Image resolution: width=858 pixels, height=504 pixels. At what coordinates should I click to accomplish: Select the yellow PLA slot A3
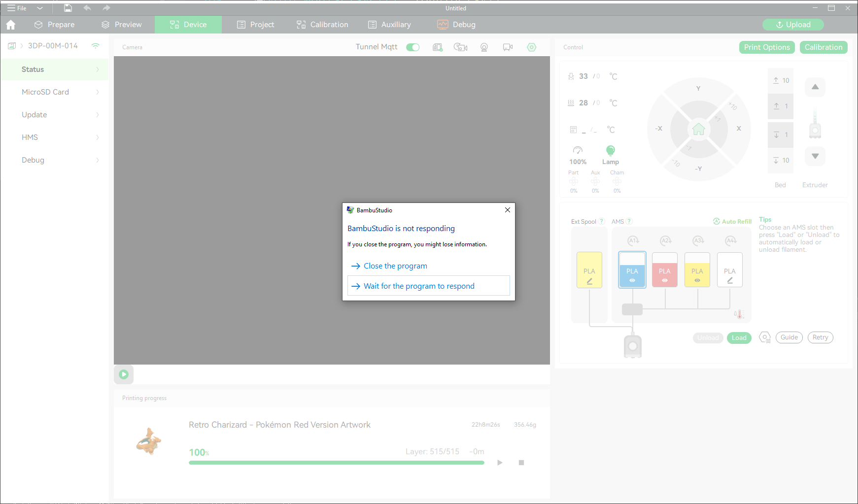point(697,269)
